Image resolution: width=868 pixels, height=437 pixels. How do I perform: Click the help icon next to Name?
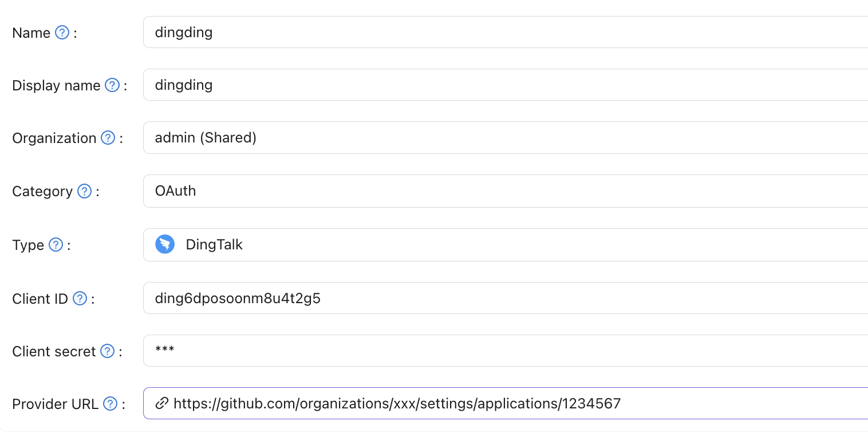tap(62, 33)
